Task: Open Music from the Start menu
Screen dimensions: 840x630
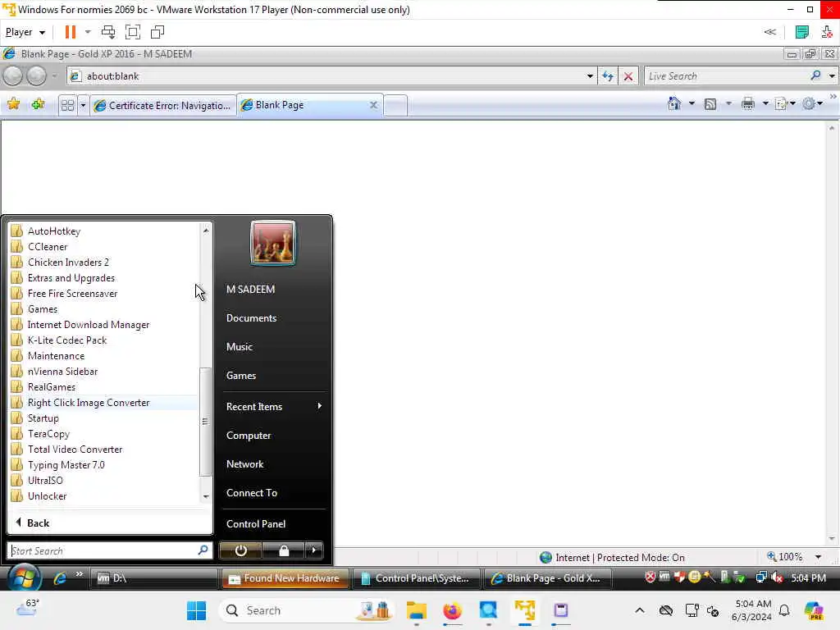Action: (x=239, y=347)
